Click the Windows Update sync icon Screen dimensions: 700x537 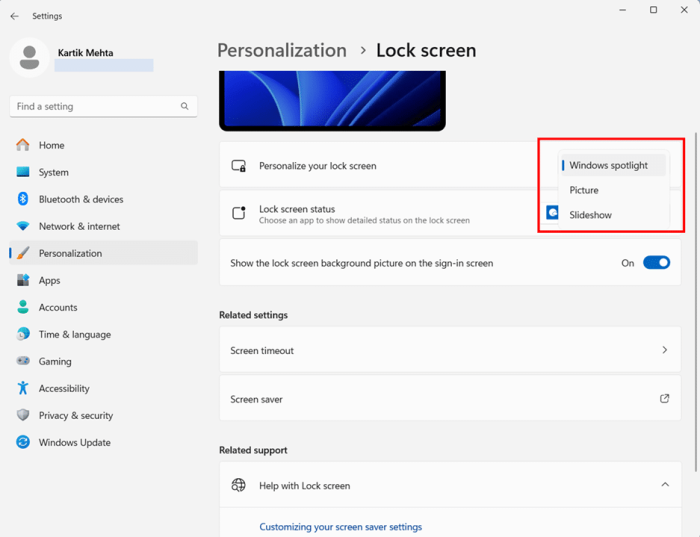pyautogui.click(x=23, y=442)
